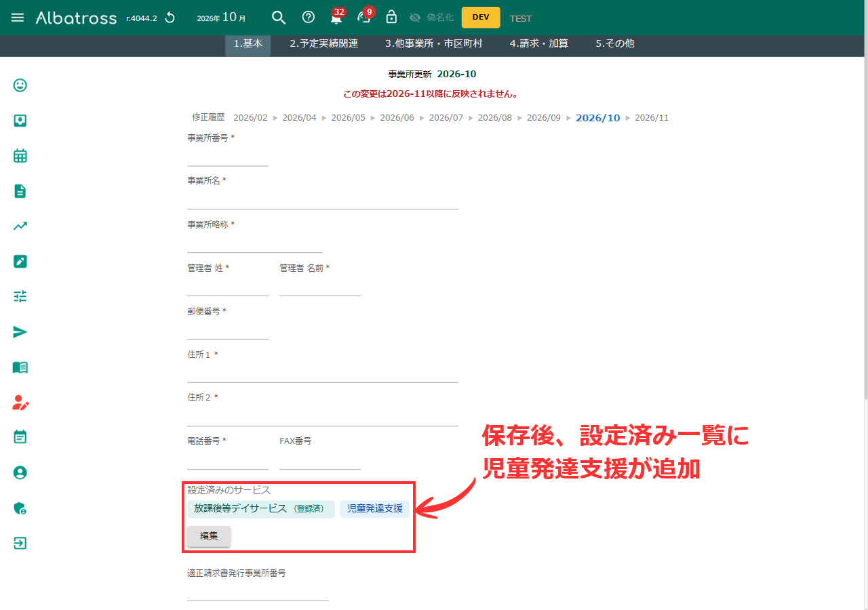
Task: Click the red user edit sidebar icon
Action: click(x=21, y=403)
